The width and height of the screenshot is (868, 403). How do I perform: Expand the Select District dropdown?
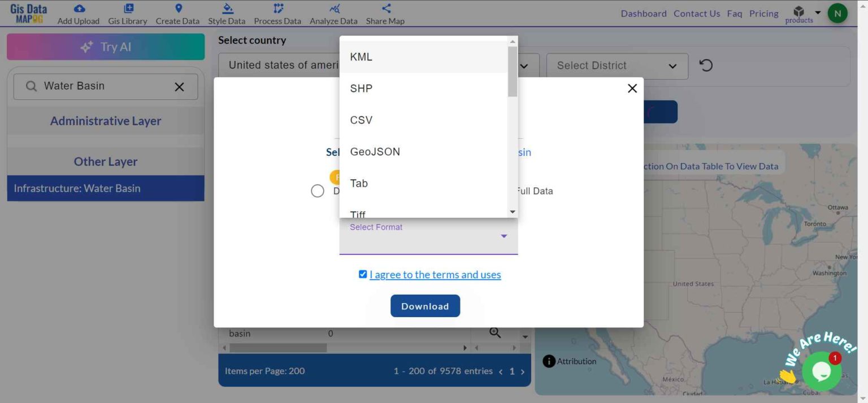(x=616, y=65)
